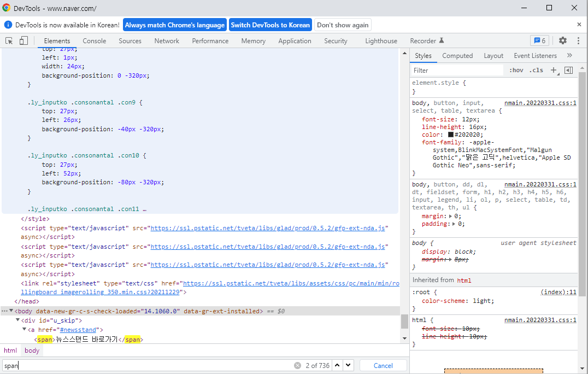This screenshot has height=374, width=588.
Task: Collapse the a href newsstand node
Action: coord(25,329)
